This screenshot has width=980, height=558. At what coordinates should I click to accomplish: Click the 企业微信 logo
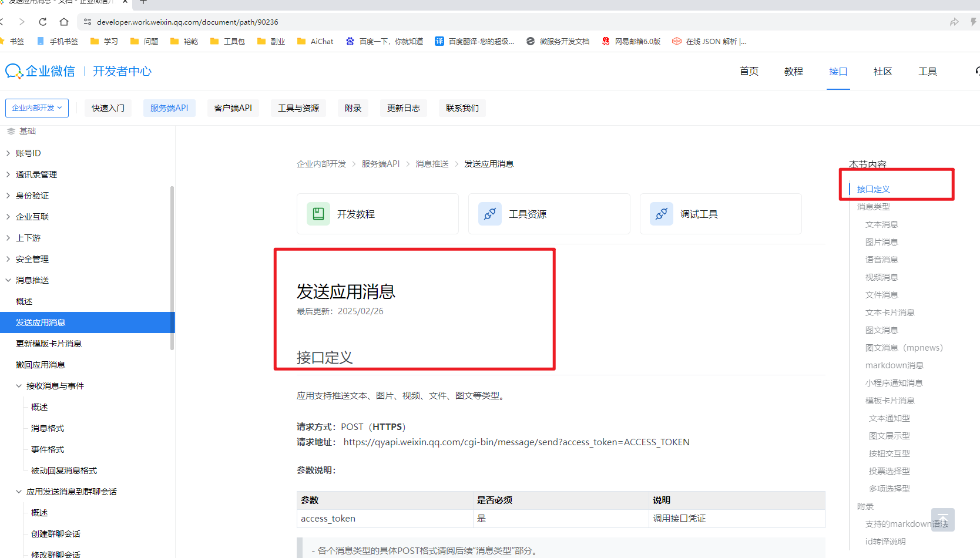40,71
